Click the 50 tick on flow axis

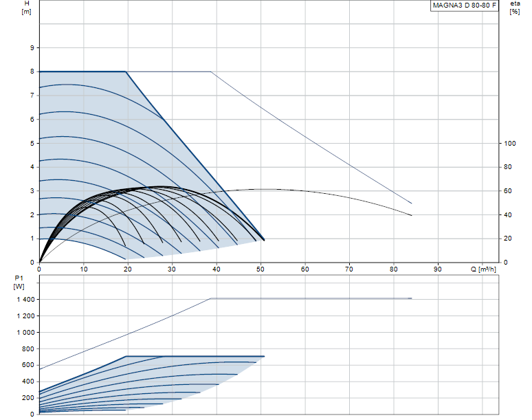point(261,269)
